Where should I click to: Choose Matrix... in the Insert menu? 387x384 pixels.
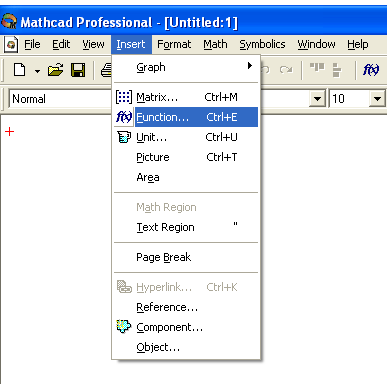[186, 97]
